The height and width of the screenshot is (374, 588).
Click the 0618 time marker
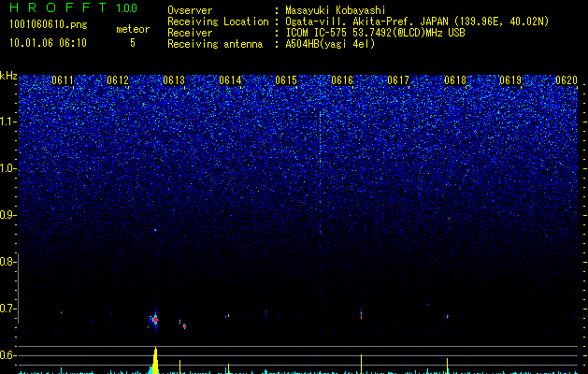[x=455, y=80]
